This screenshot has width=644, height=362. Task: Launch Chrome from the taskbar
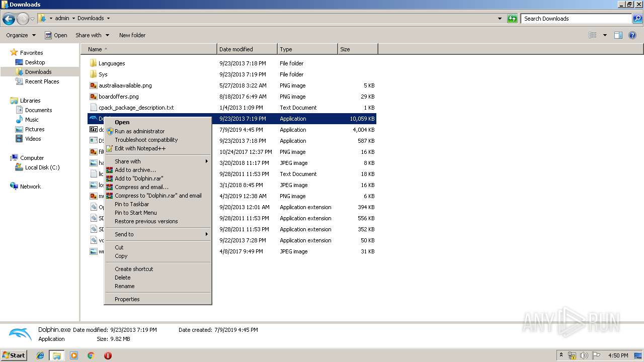(x=91, y=355)
